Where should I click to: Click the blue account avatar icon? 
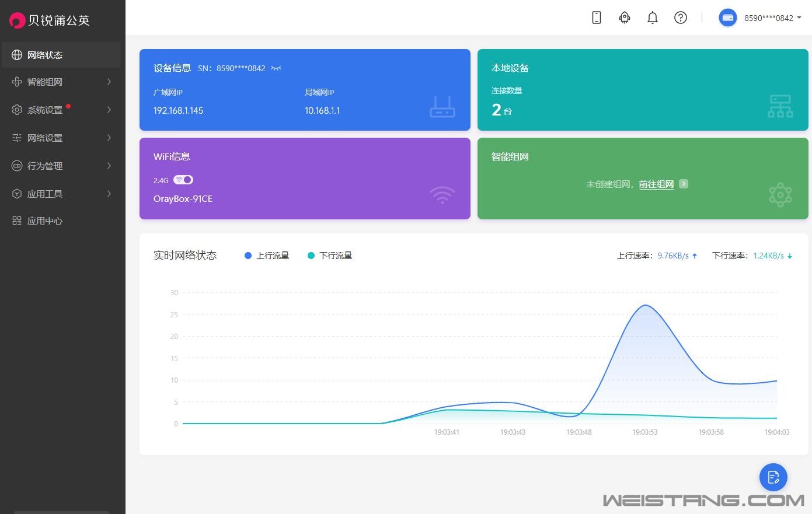pos(728,18)
